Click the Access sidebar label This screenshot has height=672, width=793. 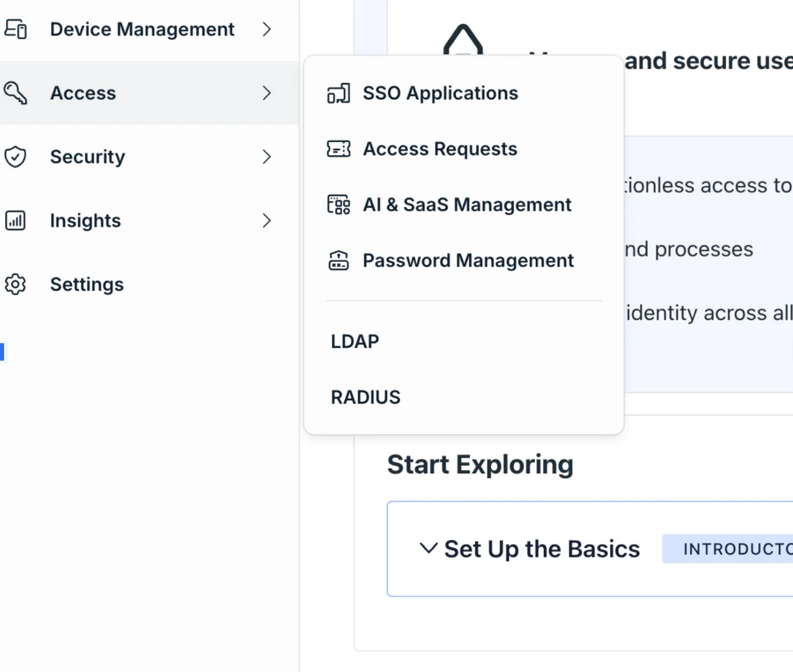[83, 93]
